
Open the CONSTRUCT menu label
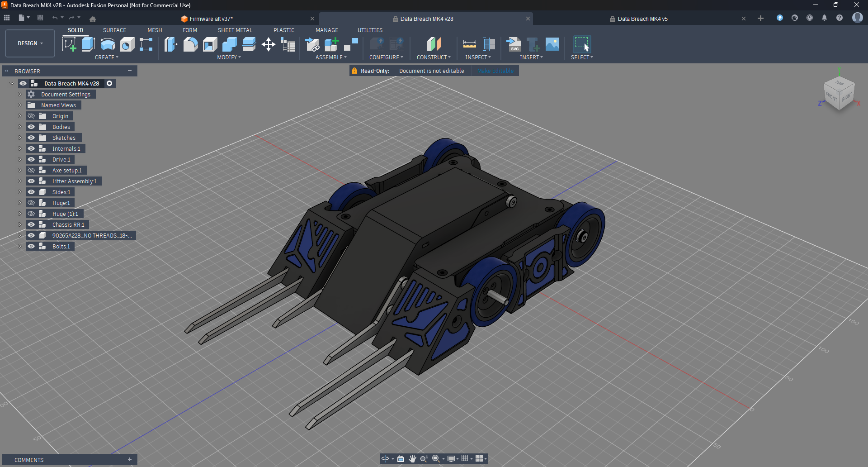pyautogui.click(x=433, y=57)
